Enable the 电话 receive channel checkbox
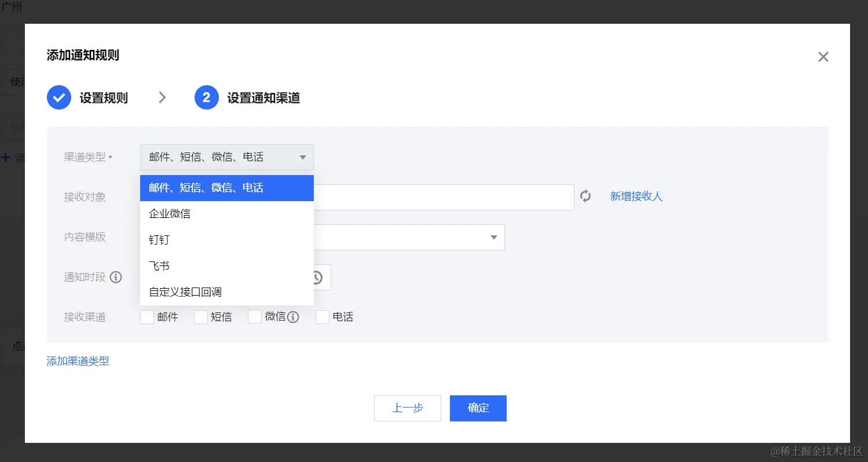 [x=322, y=317]
